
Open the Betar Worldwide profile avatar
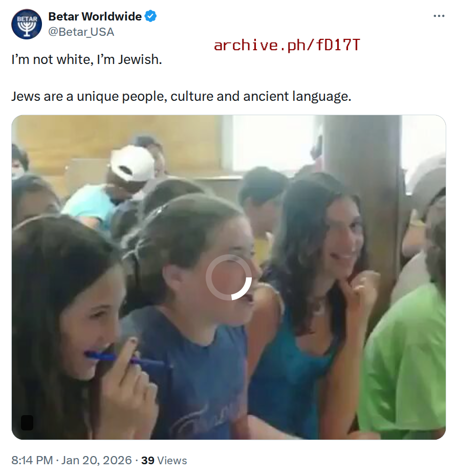[x=27, y=24]
